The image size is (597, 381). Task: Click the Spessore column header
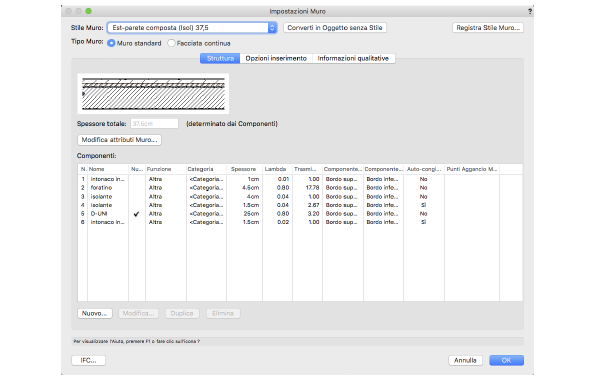[244, 169]
